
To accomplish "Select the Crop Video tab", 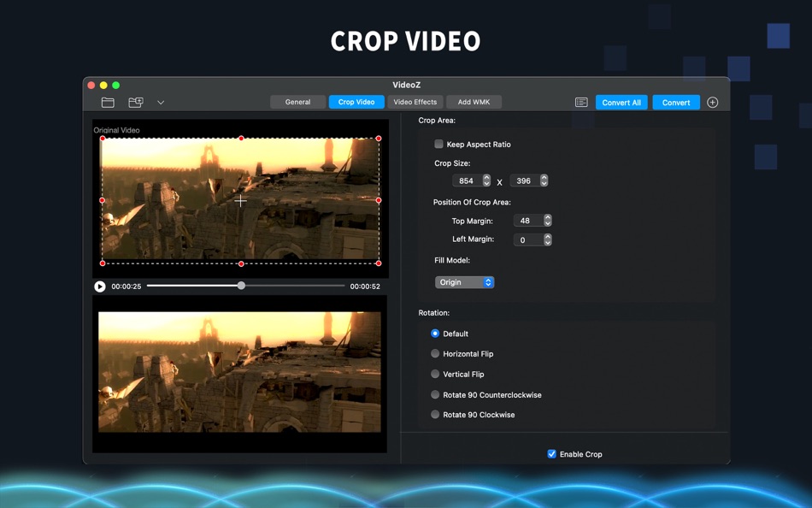I will tap(356, 102).
